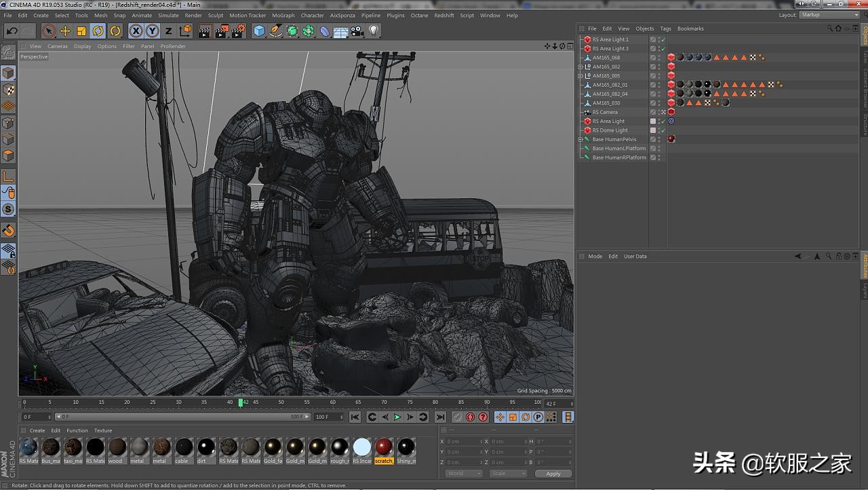The height and width of the screenshot is (490, 868).
Task: Toggle enable checkmark for RS Dome Light
Action: coord(663,130)
